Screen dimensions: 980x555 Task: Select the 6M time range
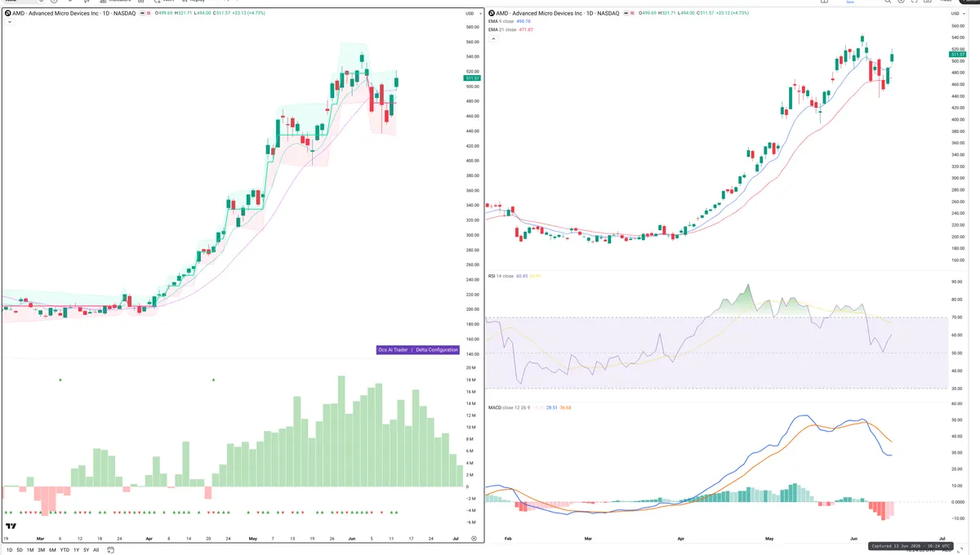point(52,550)
